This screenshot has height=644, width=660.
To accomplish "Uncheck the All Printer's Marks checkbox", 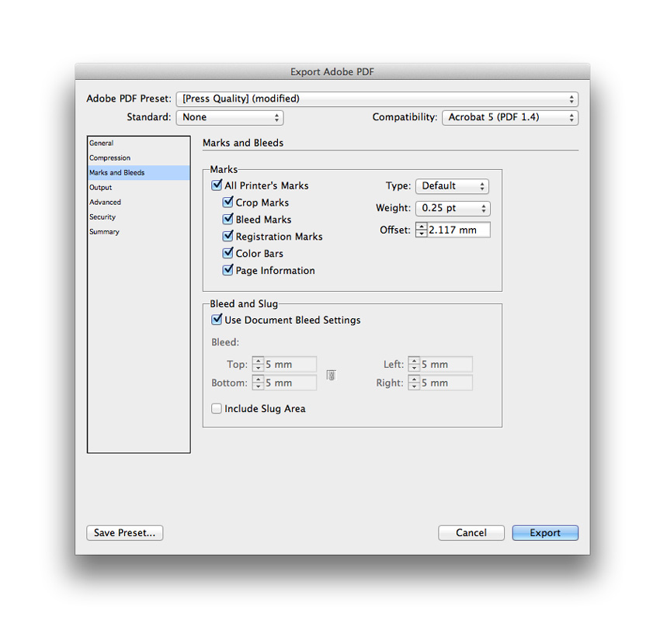I will [217, 185].
